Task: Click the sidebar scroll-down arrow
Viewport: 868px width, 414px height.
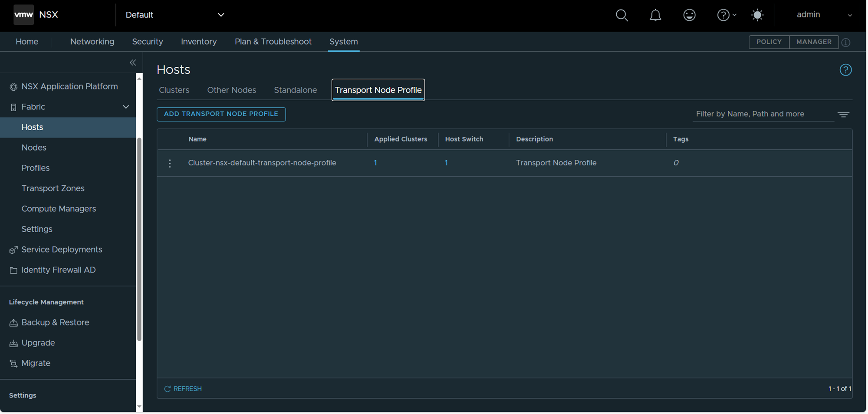Action: [x=139, y=407]
